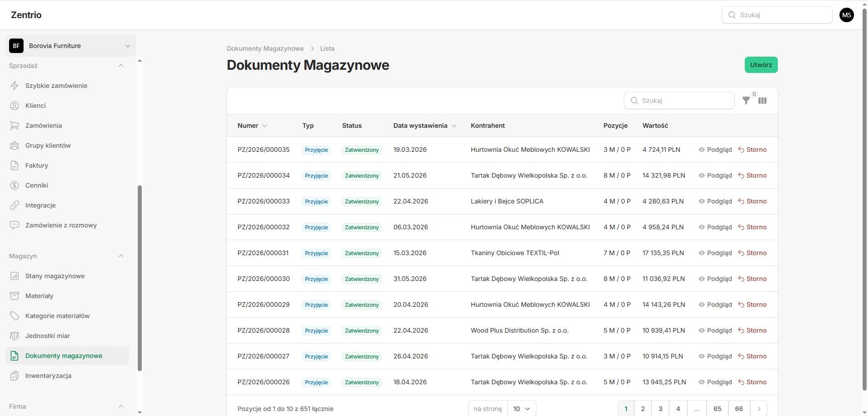The height and width of the screenshot is (416, 868).
Task: Go to page 66
Action: coord(739,409)
